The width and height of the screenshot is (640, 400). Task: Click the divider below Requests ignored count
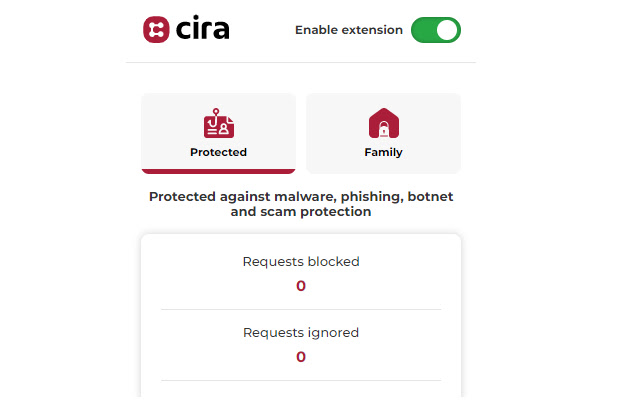(301, 381)
